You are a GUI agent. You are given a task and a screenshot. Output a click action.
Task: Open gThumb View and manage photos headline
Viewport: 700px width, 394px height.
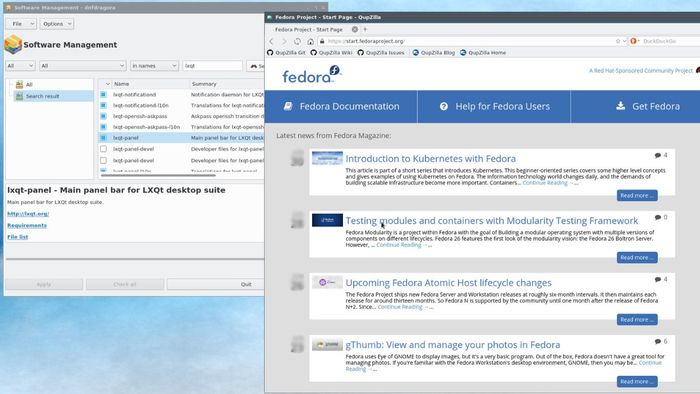point(453,344)
